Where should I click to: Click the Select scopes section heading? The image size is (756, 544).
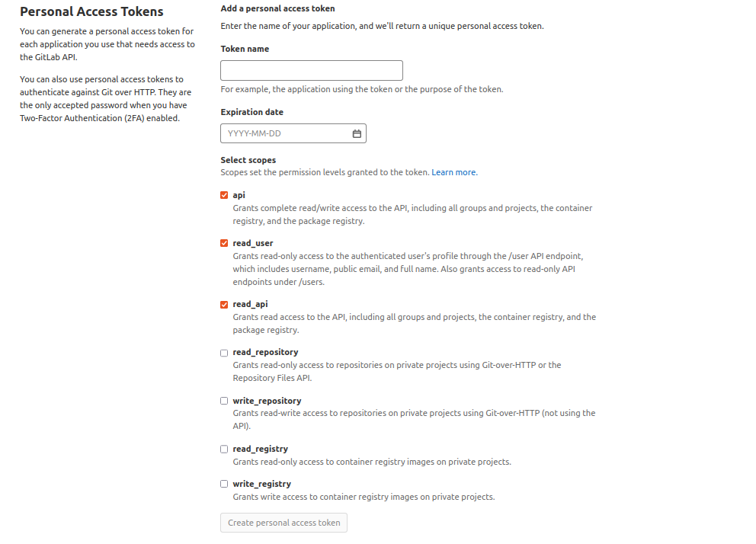[248, 160]
